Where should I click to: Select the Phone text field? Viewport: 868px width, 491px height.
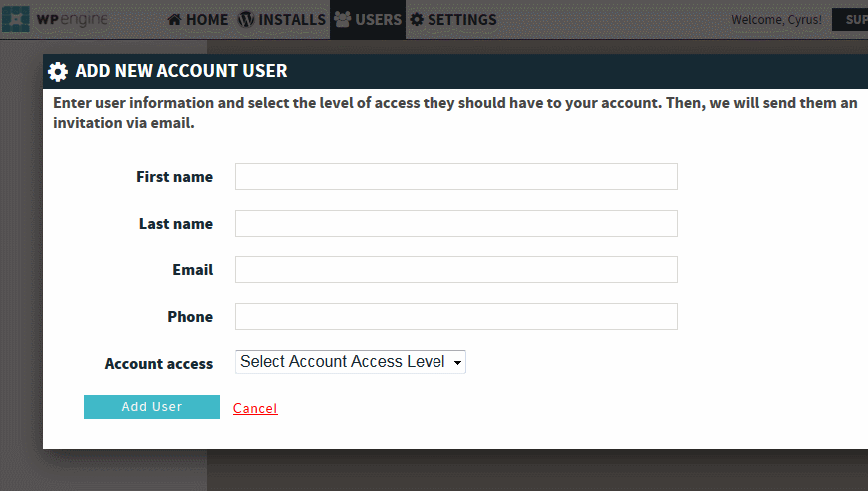click(x=456, y=317)
